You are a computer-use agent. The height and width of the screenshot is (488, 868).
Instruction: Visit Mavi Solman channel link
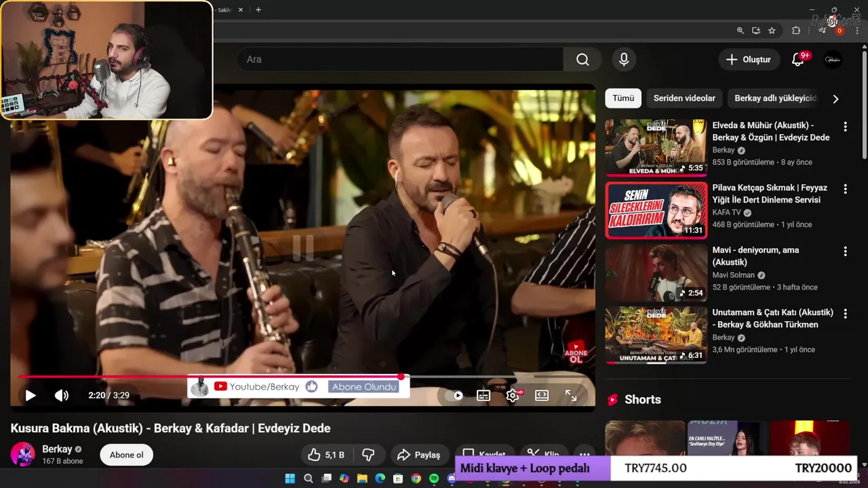coord(734,275)
